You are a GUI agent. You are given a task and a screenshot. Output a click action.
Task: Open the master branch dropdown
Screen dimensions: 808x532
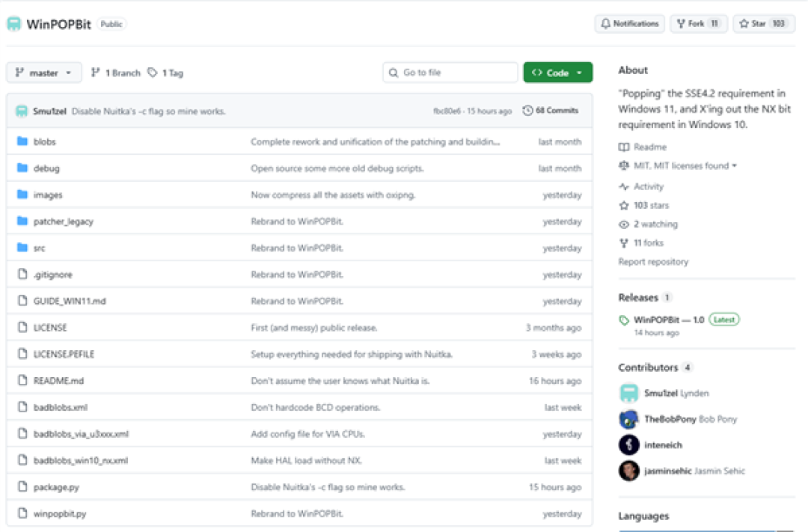pos(44,73)
